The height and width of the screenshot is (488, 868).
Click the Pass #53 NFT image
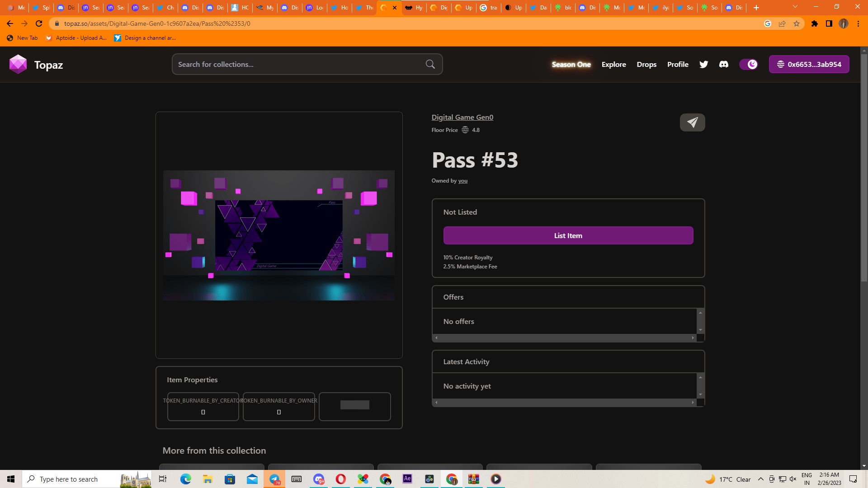pos(278,235)
